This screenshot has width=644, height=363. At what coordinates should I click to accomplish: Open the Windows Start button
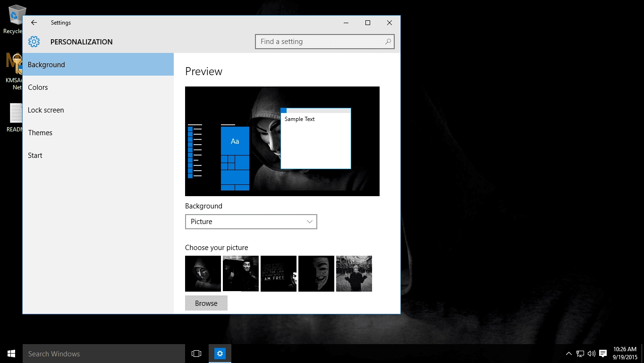coord(11,354)
